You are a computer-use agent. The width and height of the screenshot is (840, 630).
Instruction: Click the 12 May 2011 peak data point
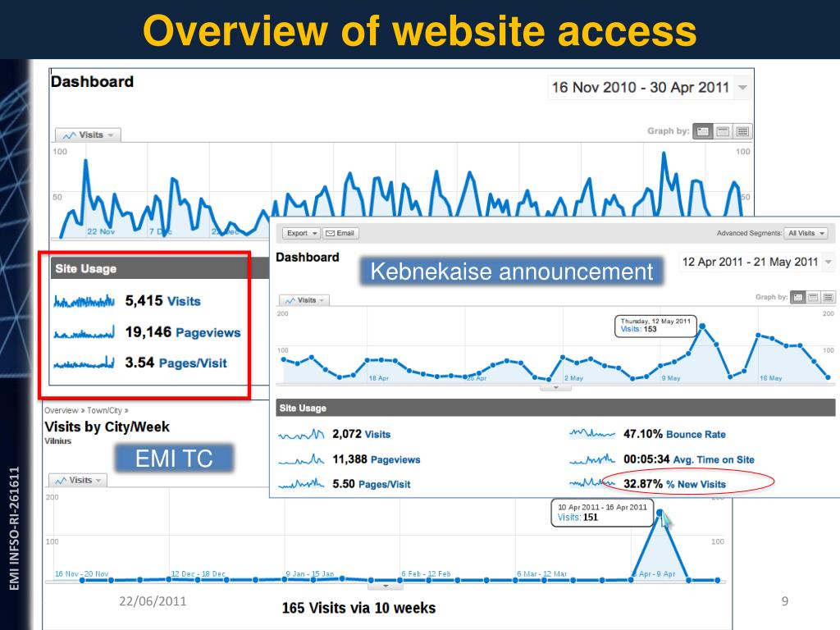click(x=702, y=326)
